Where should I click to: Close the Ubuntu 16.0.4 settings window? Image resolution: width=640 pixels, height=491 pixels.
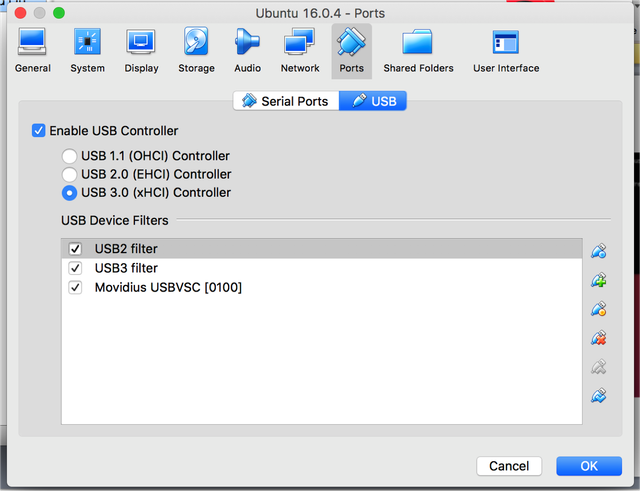[20, 13]
